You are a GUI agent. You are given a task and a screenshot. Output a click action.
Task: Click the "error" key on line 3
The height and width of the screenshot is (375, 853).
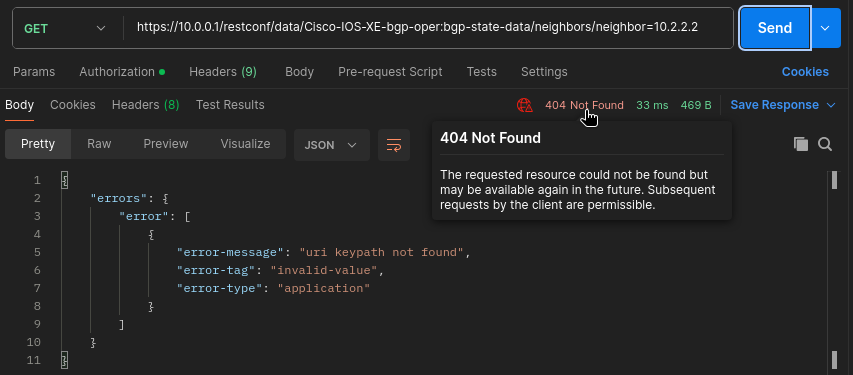coord(144,217)
